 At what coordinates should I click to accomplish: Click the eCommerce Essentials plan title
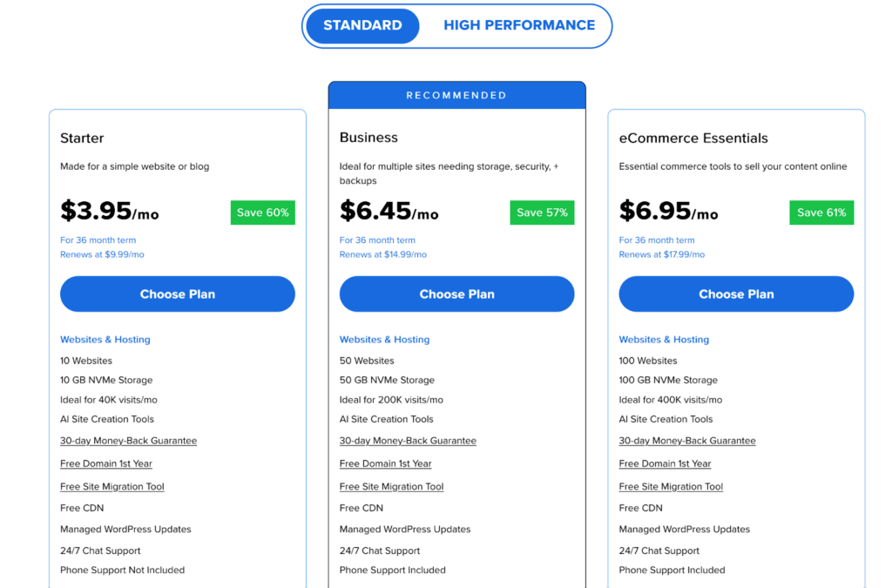point(693,138)
